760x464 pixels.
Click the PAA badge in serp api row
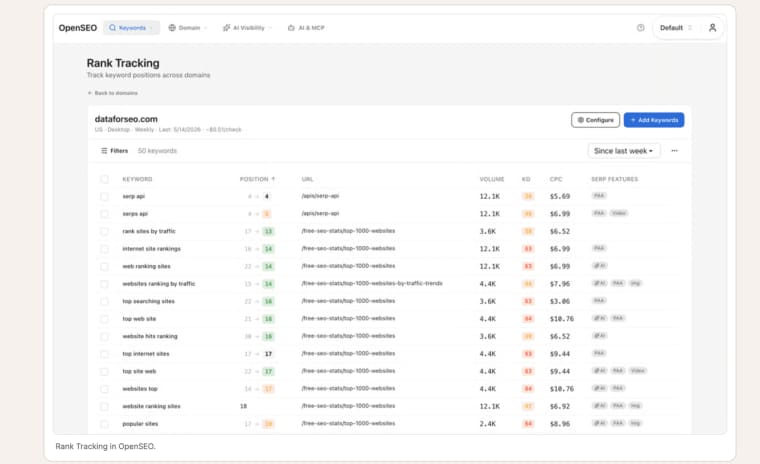pos(599,196)
